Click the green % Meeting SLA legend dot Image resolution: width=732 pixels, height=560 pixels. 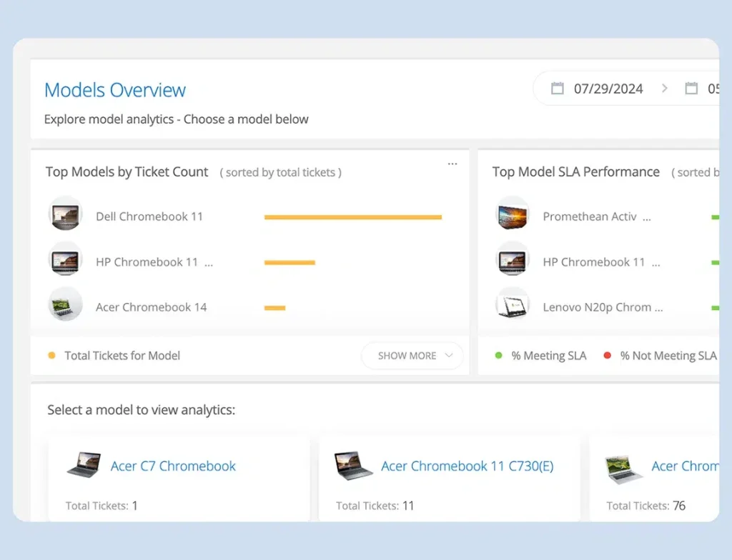(x=498, y=356)
